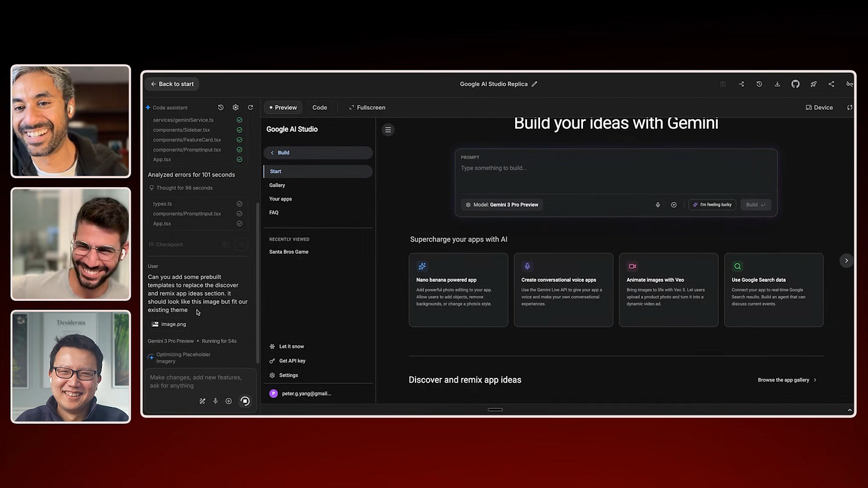Open the Code assistant settings gear
Screen dimensions: 868x488
point(235,107)
